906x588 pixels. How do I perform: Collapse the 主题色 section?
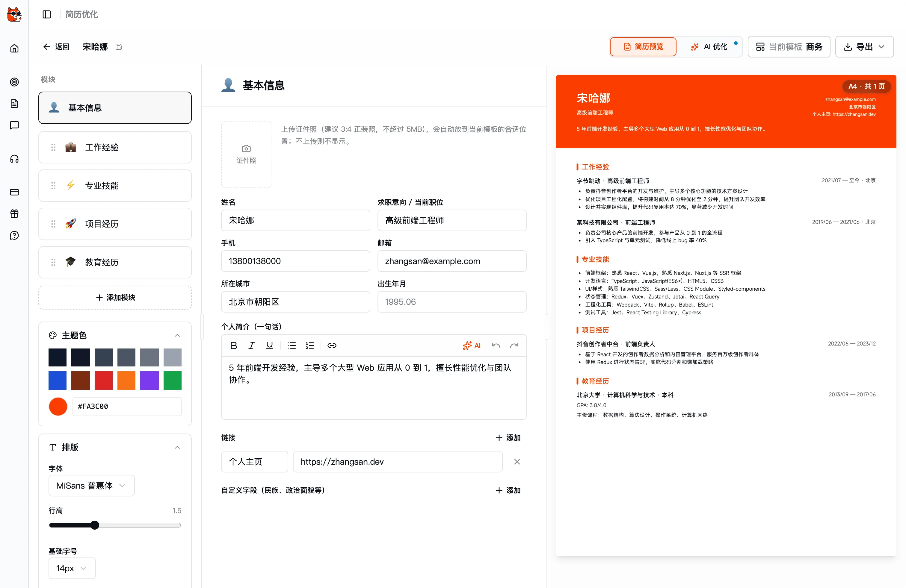coord(177,335)
